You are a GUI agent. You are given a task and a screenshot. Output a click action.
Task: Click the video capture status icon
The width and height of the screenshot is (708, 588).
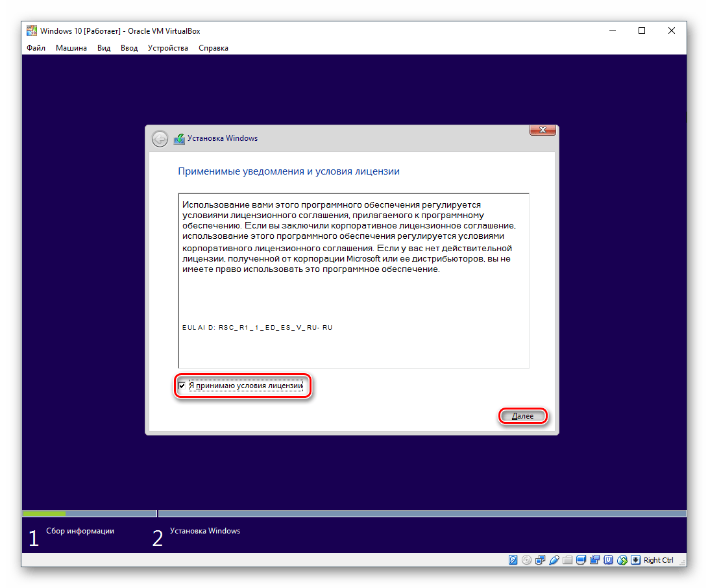tap(594, 560)
